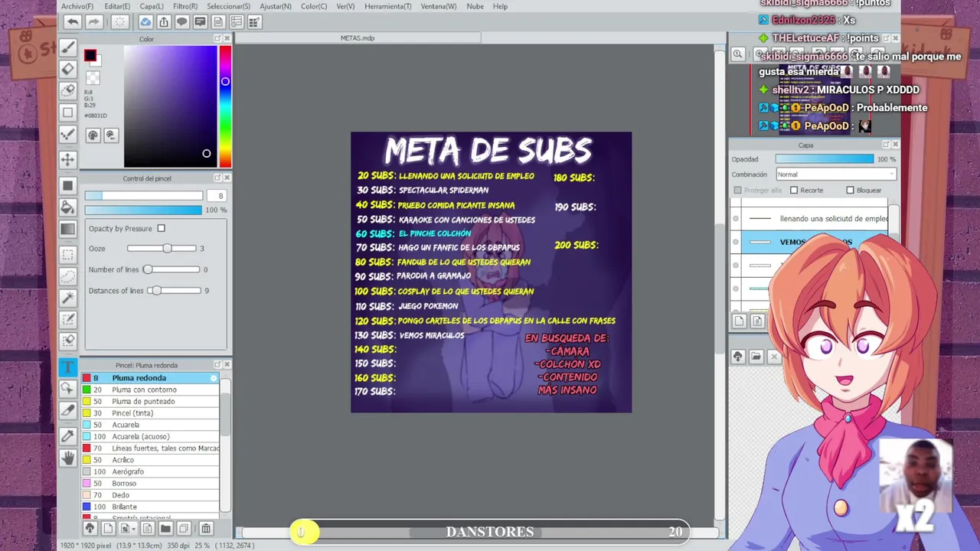Open the Combinación blend mode dropdown
The width and height of the screenshot is (980, 551).
(x=835, y=174)
